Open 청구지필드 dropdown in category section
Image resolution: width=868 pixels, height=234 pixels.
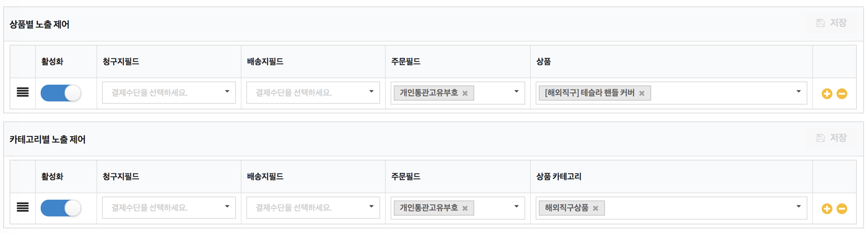tap(169, 208)
